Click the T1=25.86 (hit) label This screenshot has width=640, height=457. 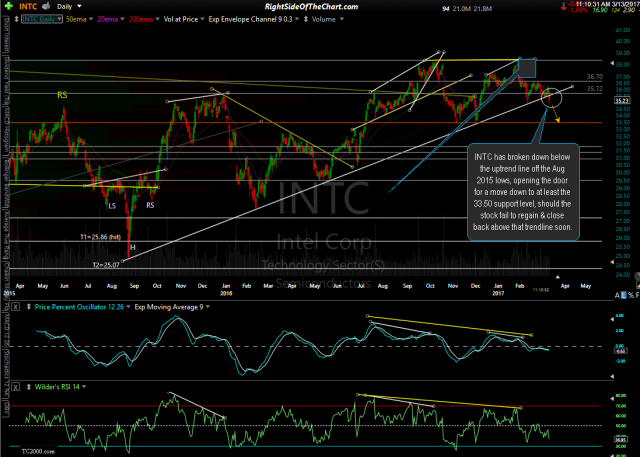pyautogui.click(x=100, y=237)
